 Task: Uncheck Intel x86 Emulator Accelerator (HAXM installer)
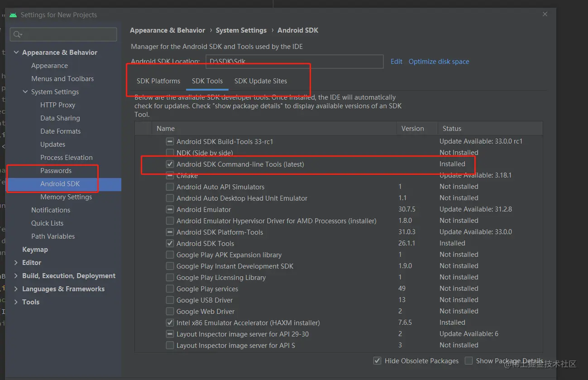(x=170, y=322)
